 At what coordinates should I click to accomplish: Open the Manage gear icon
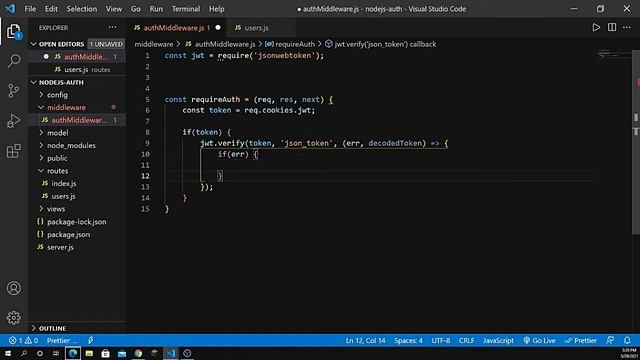[13, 318]
